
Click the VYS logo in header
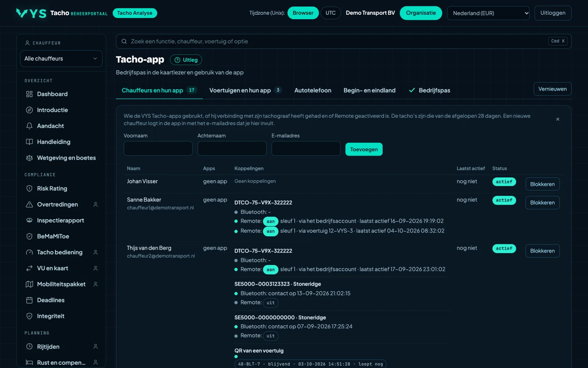(x=31, y=13)
